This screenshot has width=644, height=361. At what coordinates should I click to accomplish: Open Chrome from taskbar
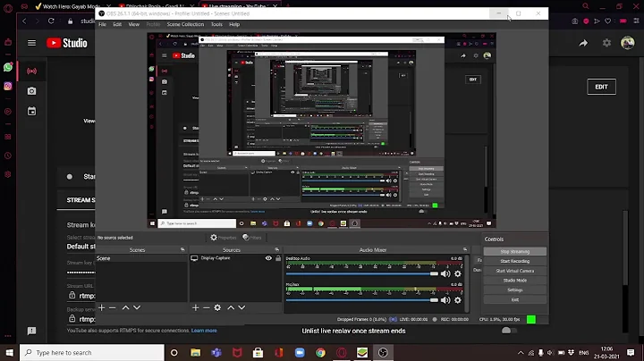(x=321, y=353)
